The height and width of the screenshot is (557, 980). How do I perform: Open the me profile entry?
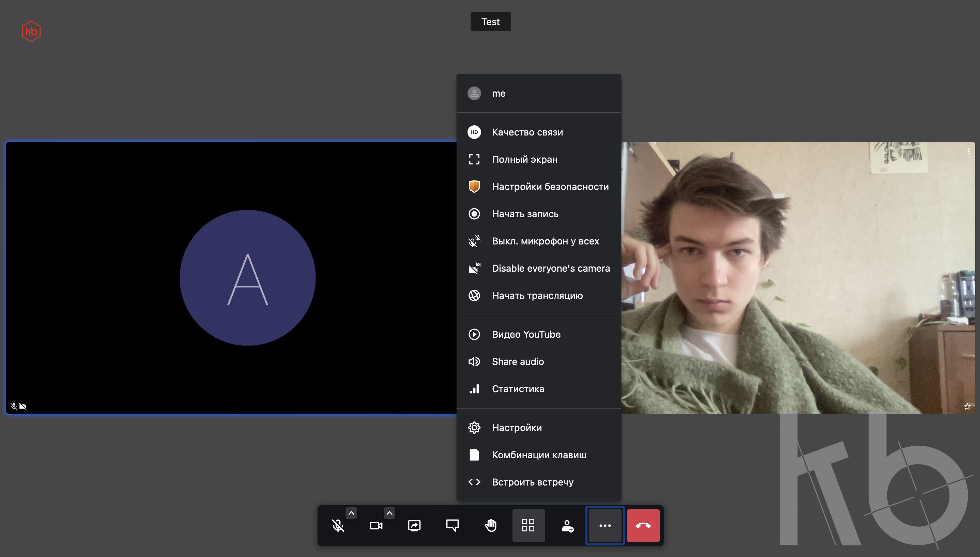499,93
